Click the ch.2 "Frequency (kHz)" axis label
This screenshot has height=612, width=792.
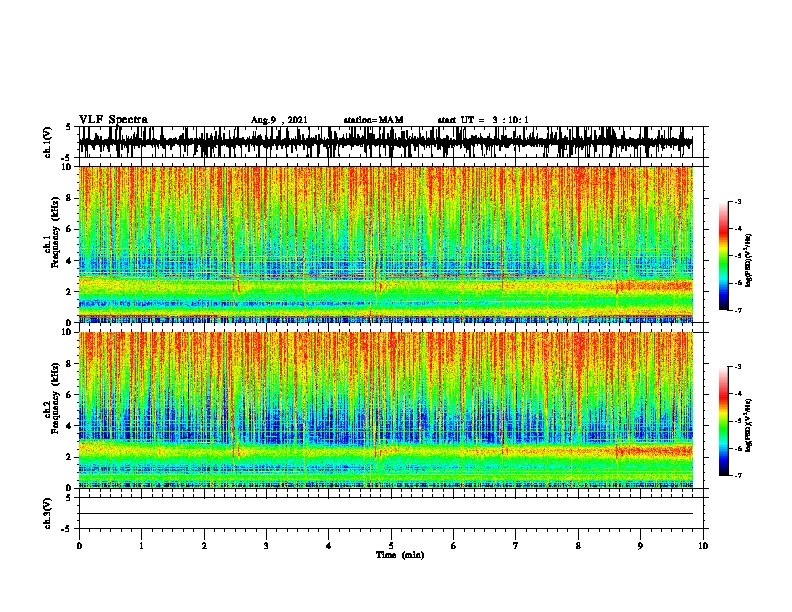click(x=55, y=398)
